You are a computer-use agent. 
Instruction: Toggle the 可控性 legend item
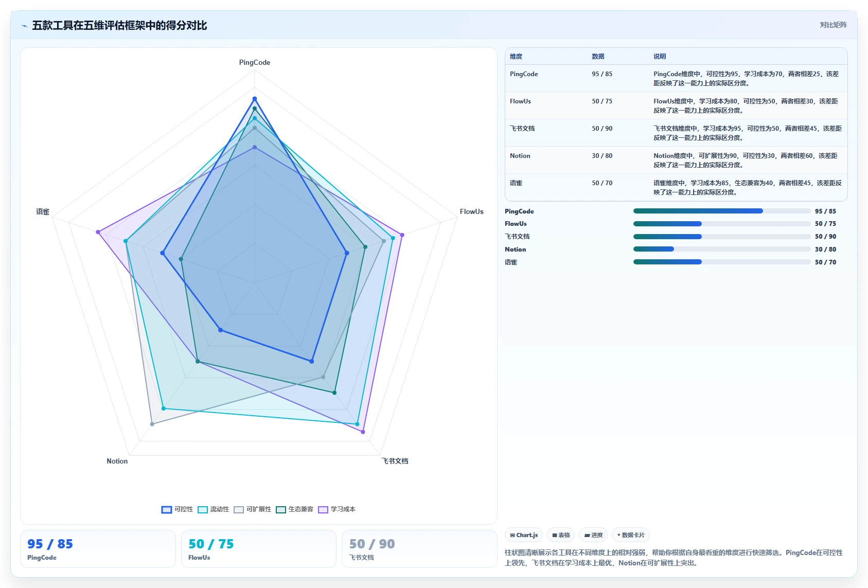[177, 509]
